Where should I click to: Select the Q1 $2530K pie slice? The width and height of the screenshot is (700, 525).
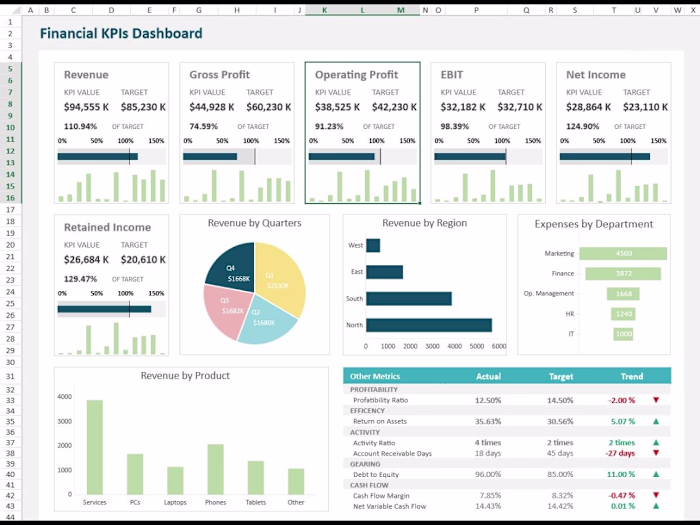pos(278,277)
